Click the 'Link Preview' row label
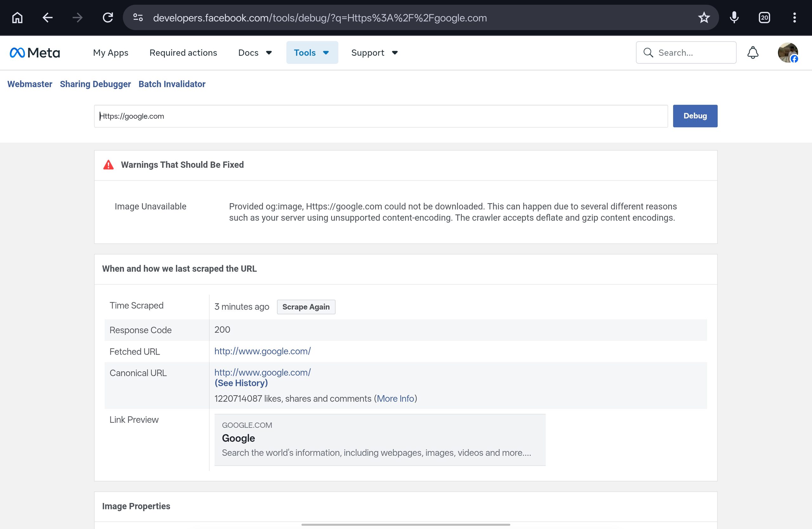The width and height of the screenshot is (812, 529). 134,420
